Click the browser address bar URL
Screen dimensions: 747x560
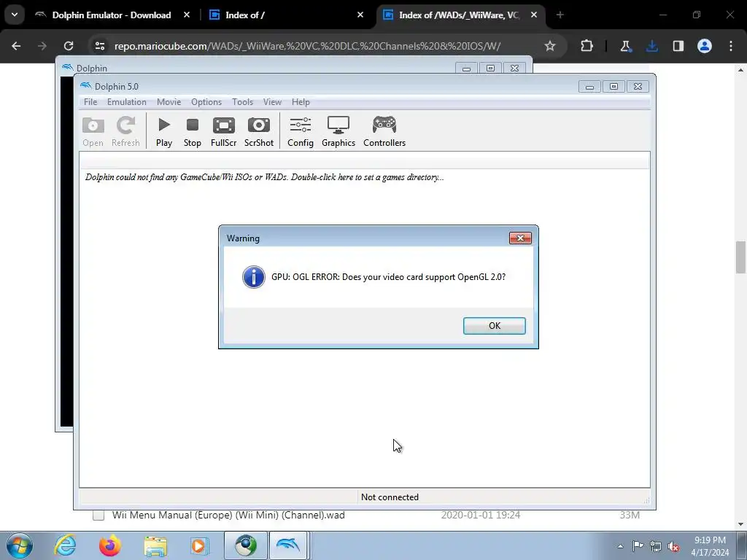(307, 46)
